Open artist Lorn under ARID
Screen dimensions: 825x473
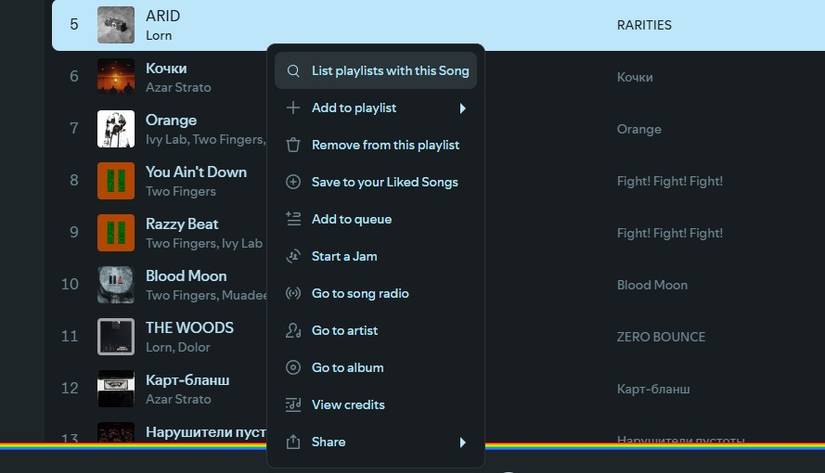coord(158,35)
